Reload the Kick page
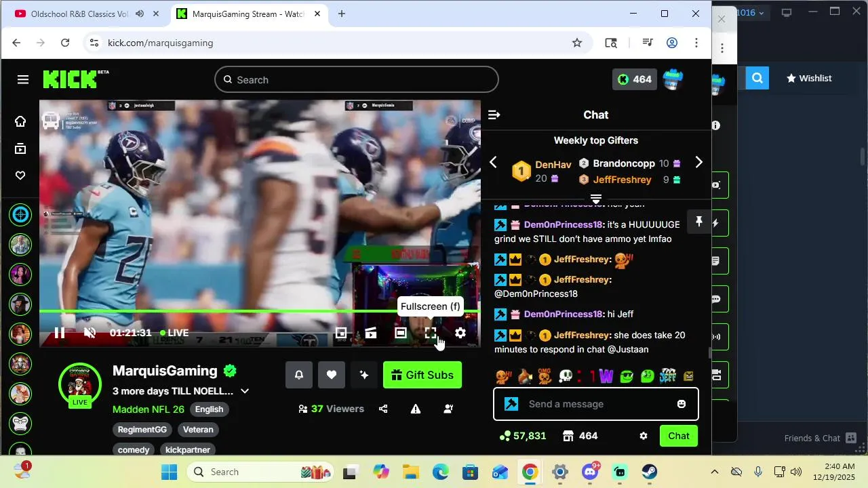The width and height of the screenshot is (868, 488). [65, 43]
